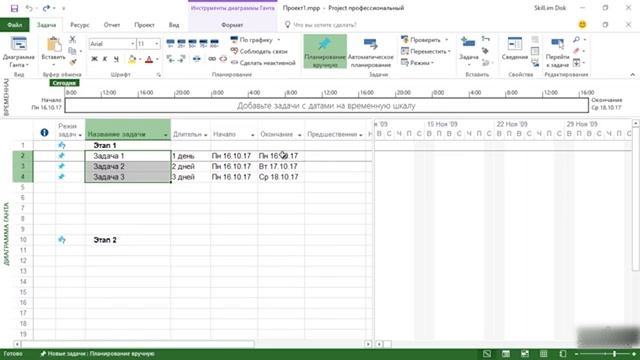Click the Redo arrow in the quick access toolbar
Viewport: 640px width, 360px height.
pyautogui.click(x=46, y=8)
